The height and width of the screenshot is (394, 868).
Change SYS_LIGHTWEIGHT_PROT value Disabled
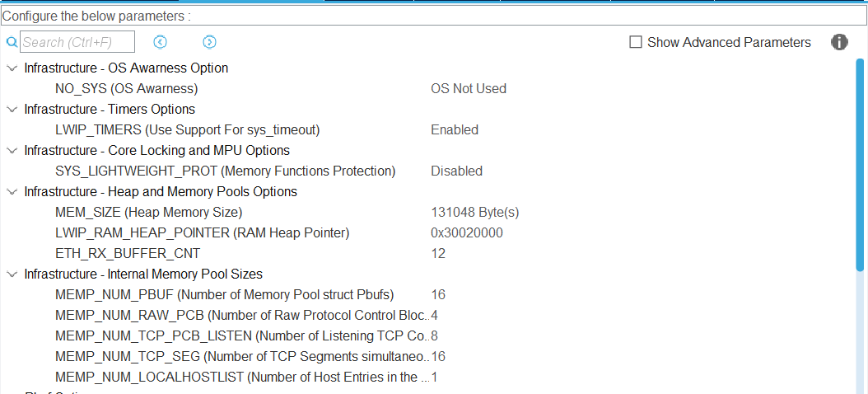coord(456,171)
